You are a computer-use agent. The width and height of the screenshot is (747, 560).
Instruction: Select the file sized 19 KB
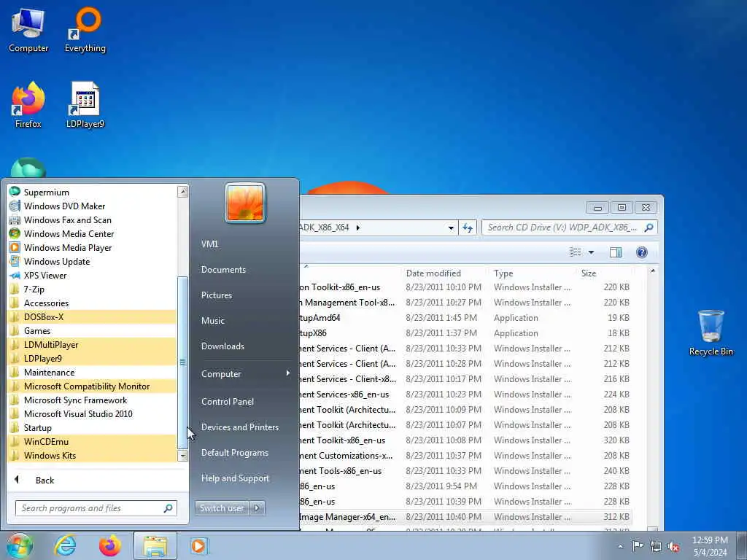(465, 318)
